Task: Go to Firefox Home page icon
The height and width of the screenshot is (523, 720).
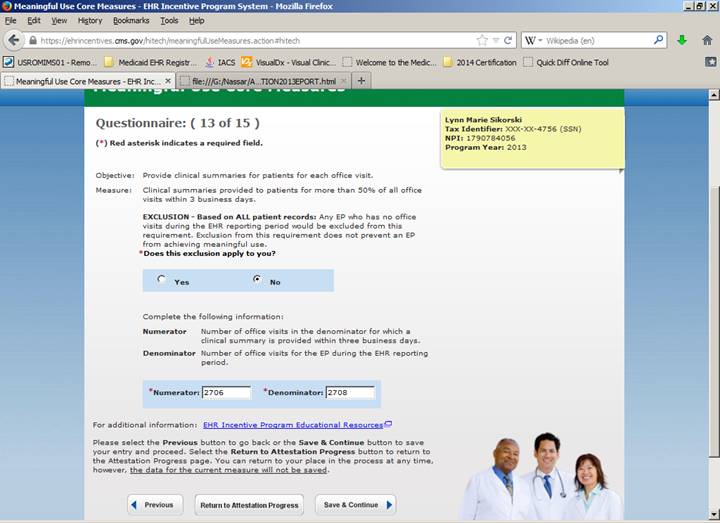Action: 707,40
